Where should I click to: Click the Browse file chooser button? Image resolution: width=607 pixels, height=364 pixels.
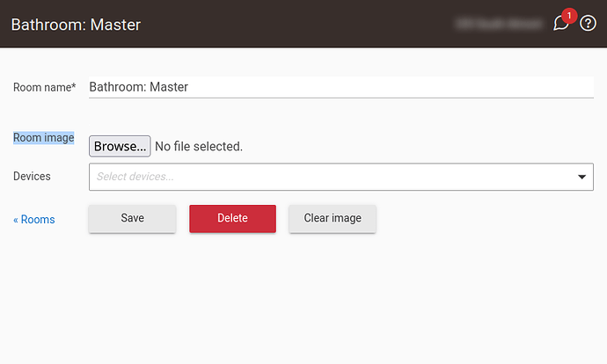(x=120, y=146)
